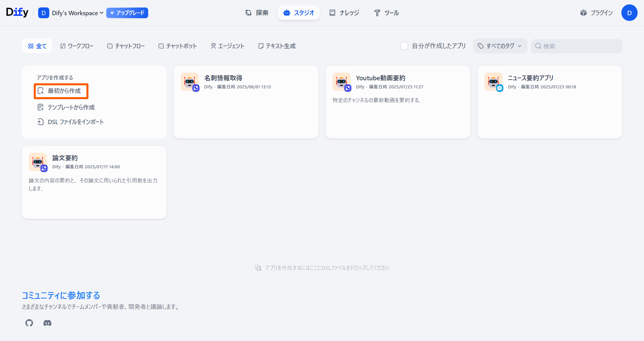Click the Dify logo

coord(17,12)
